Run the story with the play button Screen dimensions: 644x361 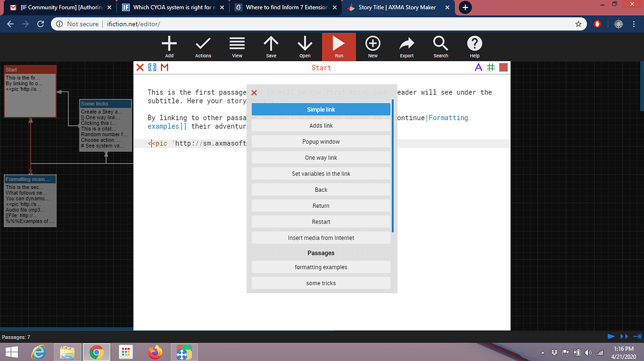pos(339,47)
